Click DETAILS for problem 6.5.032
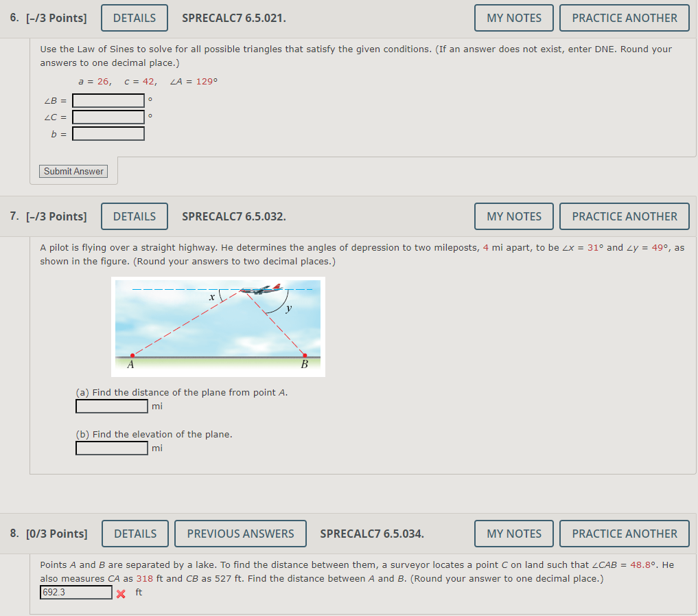698x616 pixels. click(134, 216)
